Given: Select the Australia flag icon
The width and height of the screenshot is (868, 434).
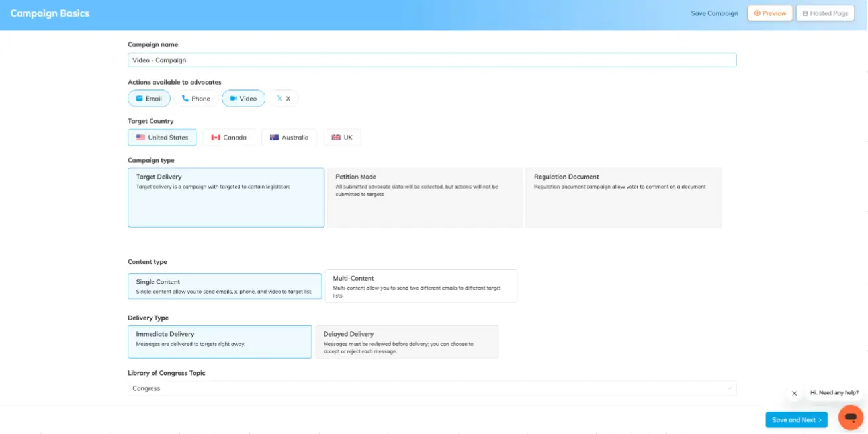Looking at the screenshot, I should coord(274,138).
